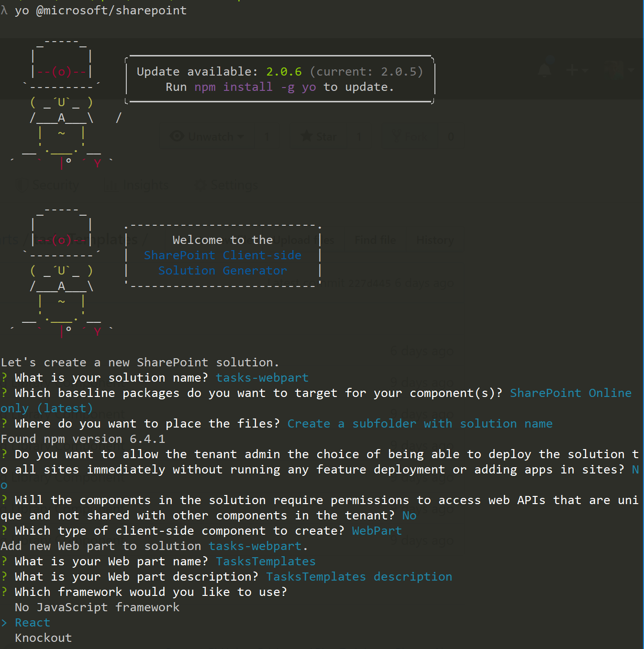Click the command text 'npm install -g yo'
This screenshot has height=649, width=644.
click(255, 87)
